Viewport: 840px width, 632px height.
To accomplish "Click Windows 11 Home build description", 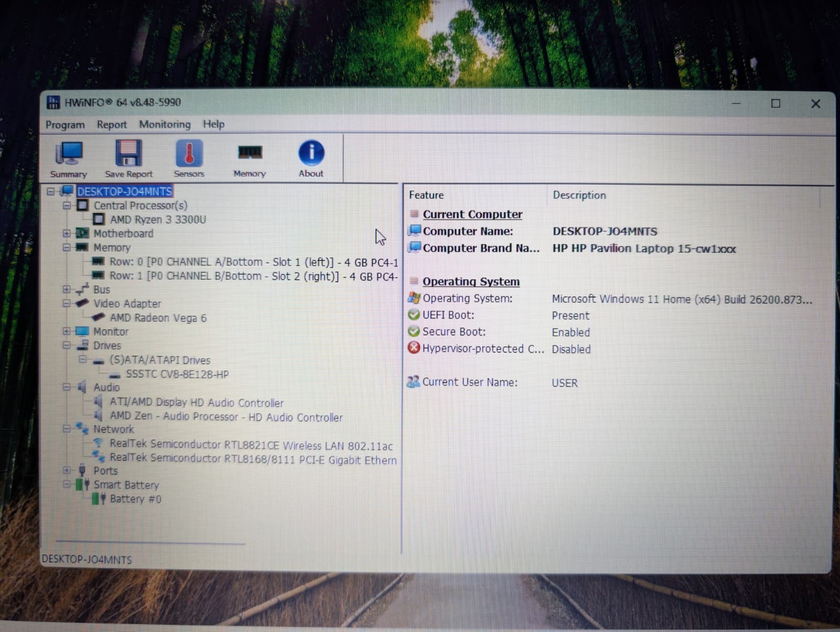I will (x=682, y=299).
